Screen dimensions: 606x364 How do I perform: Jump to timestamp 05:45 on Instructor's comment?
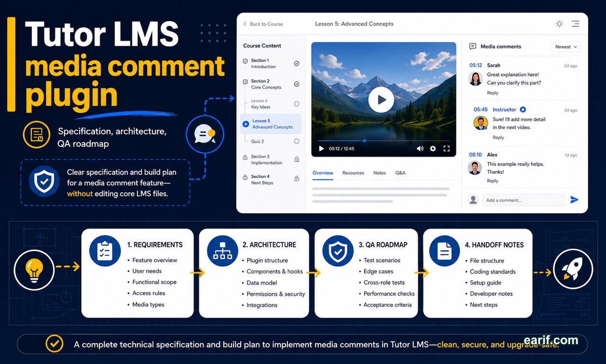click(x=481, y=109)
